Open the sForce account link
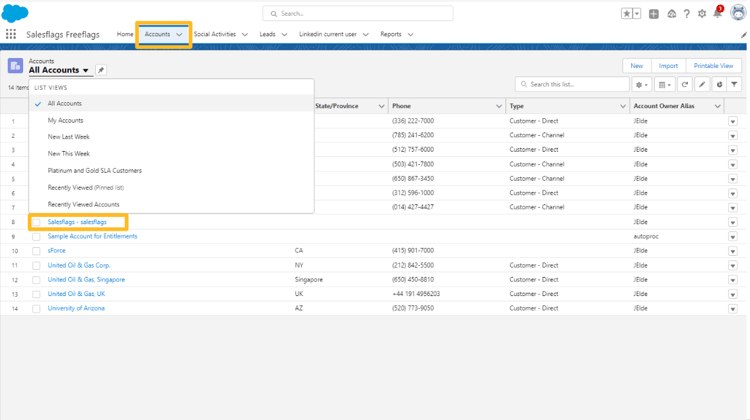Viewport: 750px width, 420px height. point(56,251)
